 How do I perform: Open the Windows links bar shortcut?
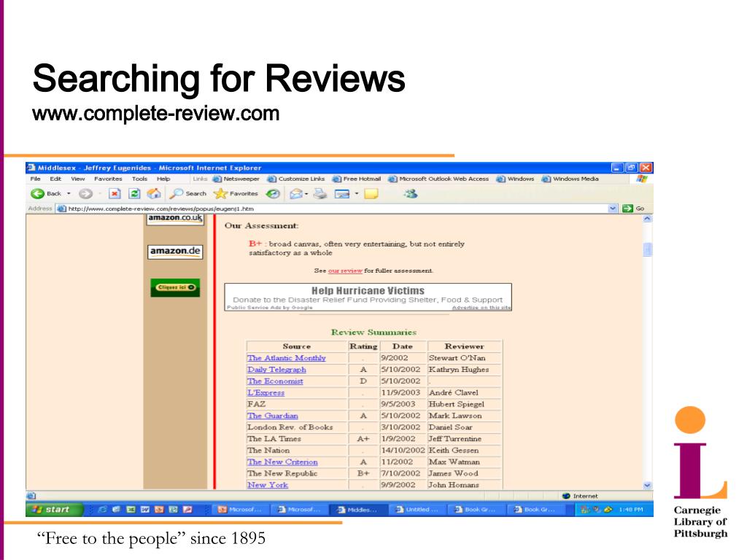[516, 179]
